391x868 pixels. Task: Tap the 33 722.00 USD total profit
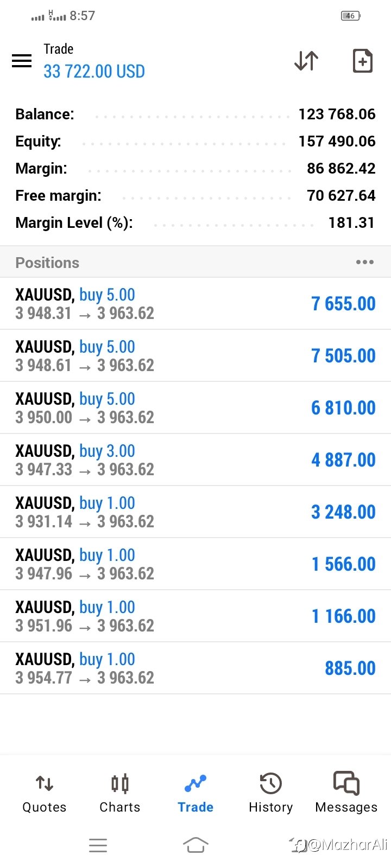[x=94, y=72]
